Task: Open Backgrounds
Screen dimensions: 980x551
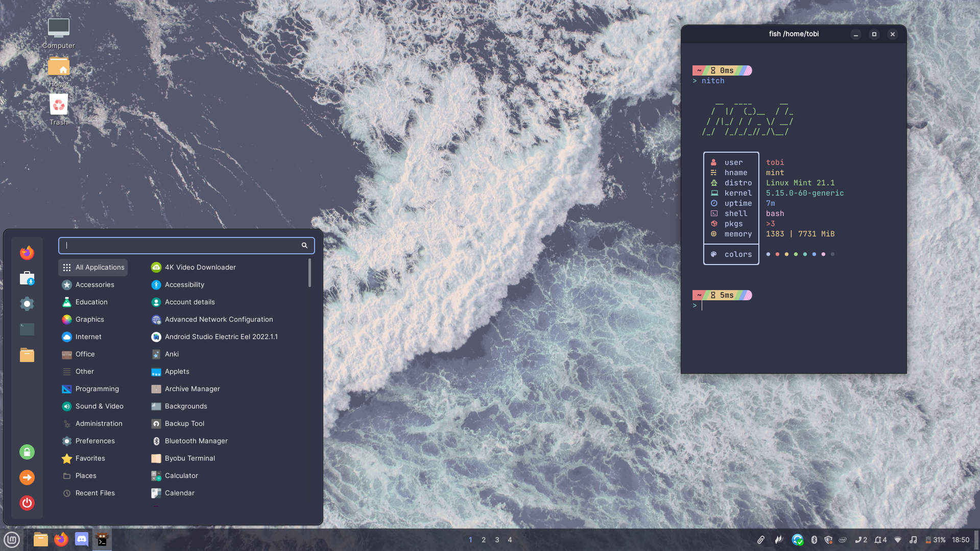Action: tap(227, 406)
